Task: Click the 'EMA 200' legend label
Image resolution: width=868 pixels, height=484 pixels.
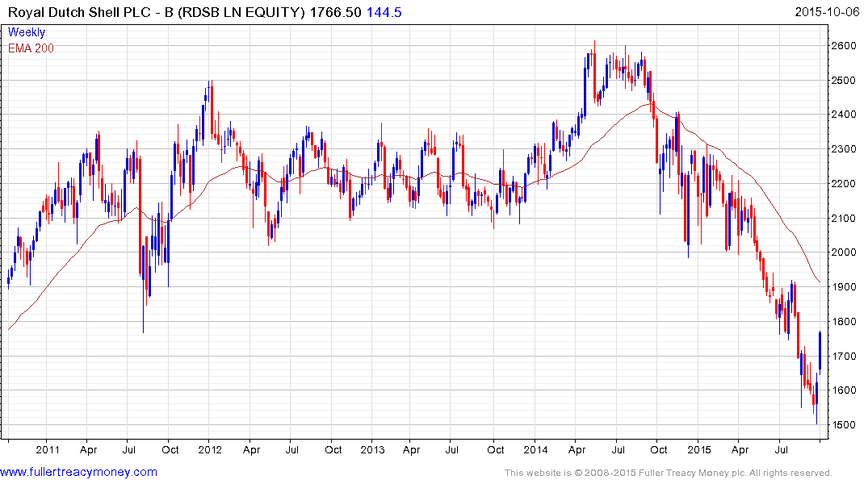Action: click(x=31, y=48)
